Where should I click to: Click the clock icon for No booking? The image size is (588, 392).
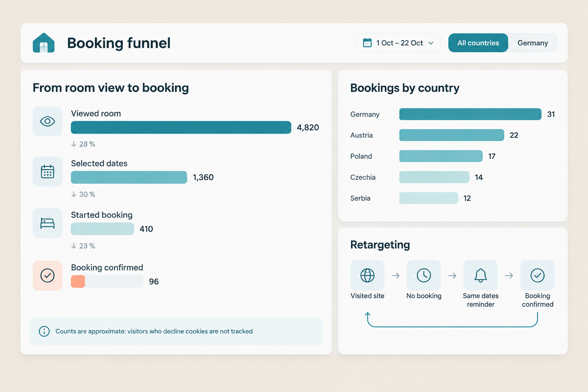(424, 275)
